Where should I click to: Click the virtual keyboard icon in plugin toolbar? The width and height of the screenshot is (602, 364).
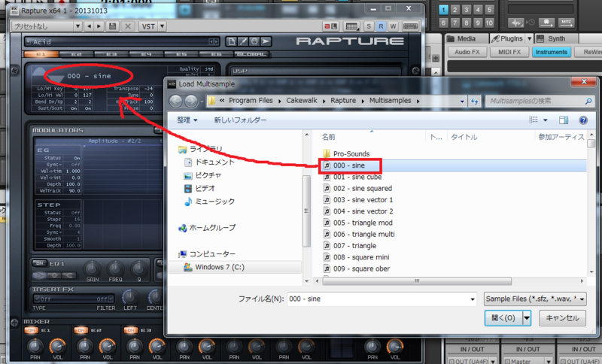click(410, 26)
